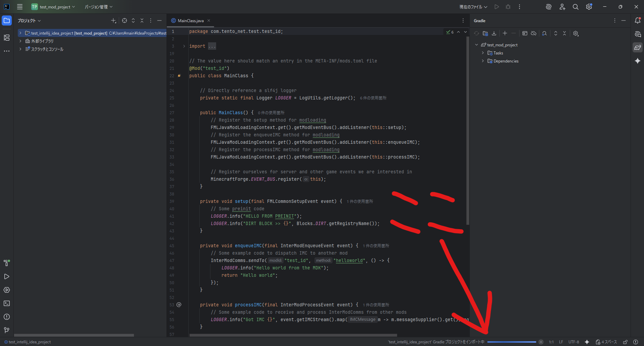
Task: Toggle file read-only lock in status bar
Action: (x=625, y=342)
